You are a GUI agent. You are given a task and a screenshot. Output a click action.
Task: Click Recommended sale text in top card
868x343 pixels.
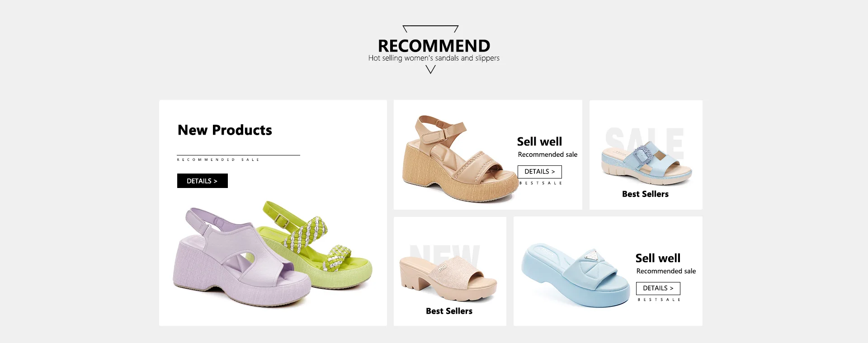(x=547, y=155)
